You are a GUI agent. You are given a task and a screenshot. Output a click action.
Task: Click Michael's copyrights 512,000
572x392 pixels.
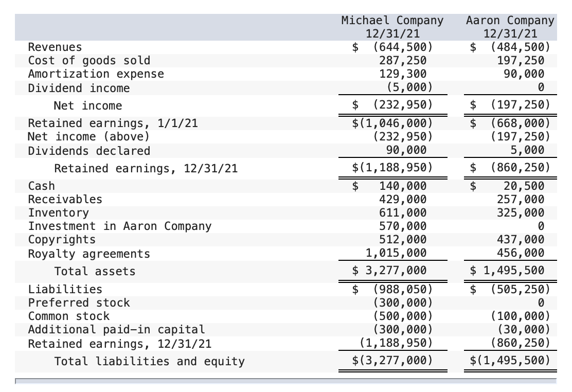coord(403,239)
